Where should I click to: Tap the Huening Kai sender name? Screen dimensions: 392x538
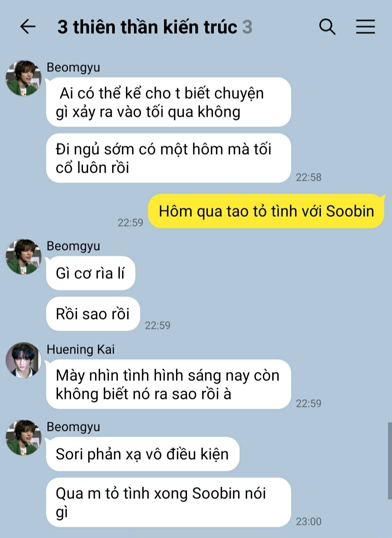[x=81, y=349]
